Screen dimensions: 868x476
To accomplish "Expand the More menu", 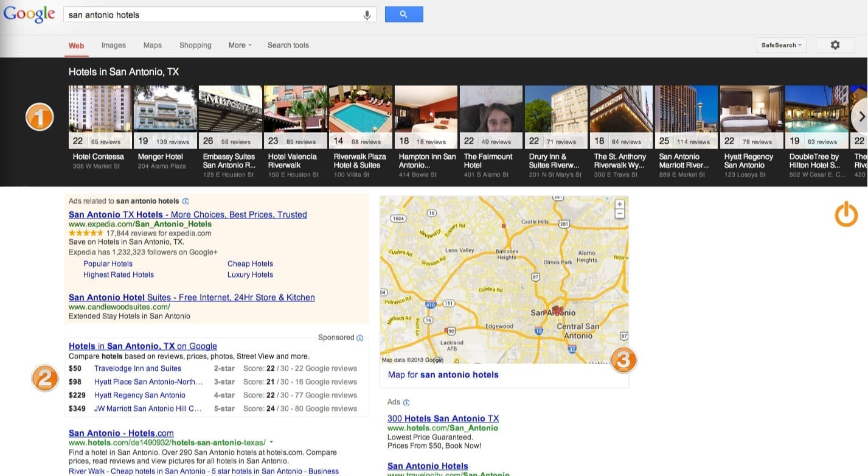I will tap(240, 45).
